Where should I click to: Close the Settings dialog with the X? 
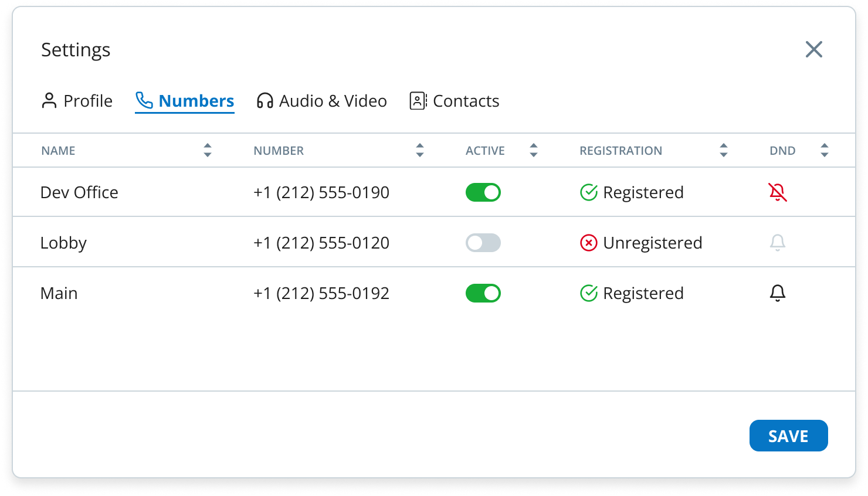click(813, 49)
